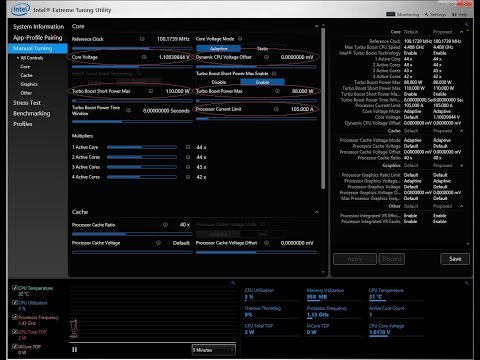Image resolution: width=480 pixels, height=360 pixels.
Task: Show info for Turbo Boost Power Max
Action: click(x=277, y=91)
